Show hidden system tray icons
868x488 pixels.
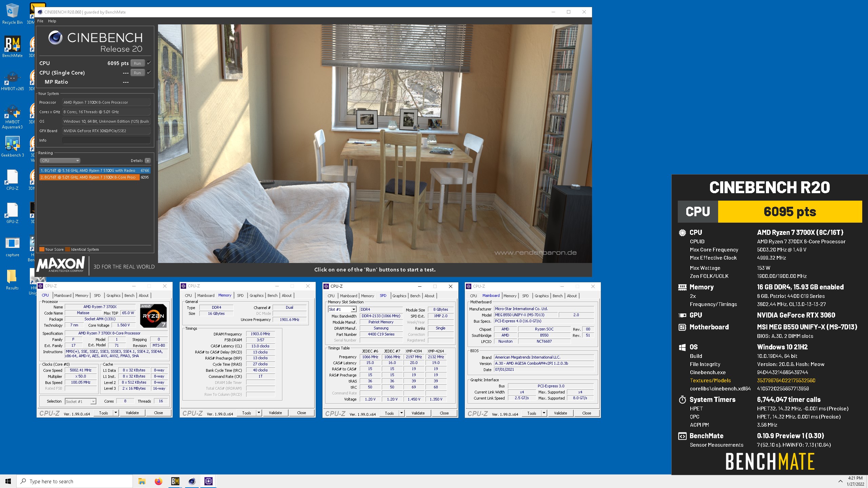point(840,481)
